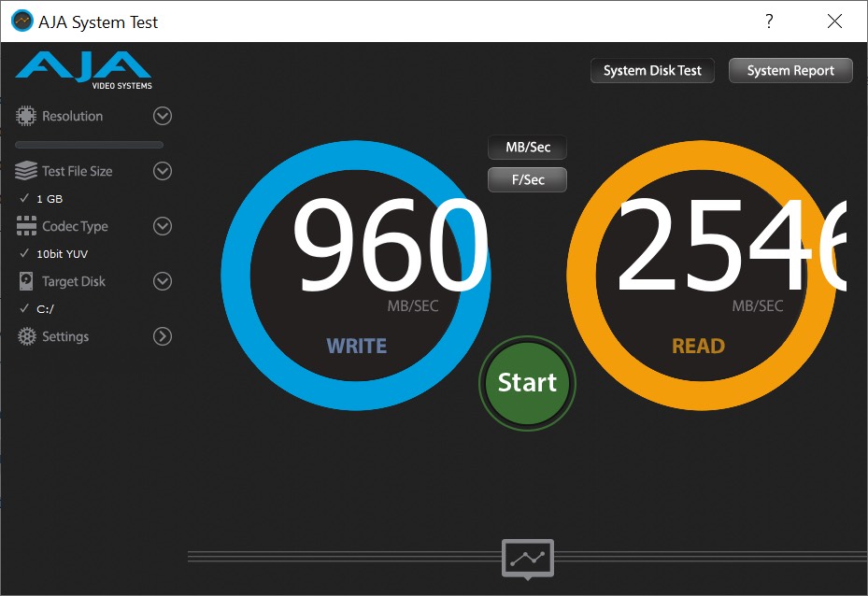Expand the Test File Size dropdown arrow
Screen dimensions: 868x596
[x=163, y=171]
